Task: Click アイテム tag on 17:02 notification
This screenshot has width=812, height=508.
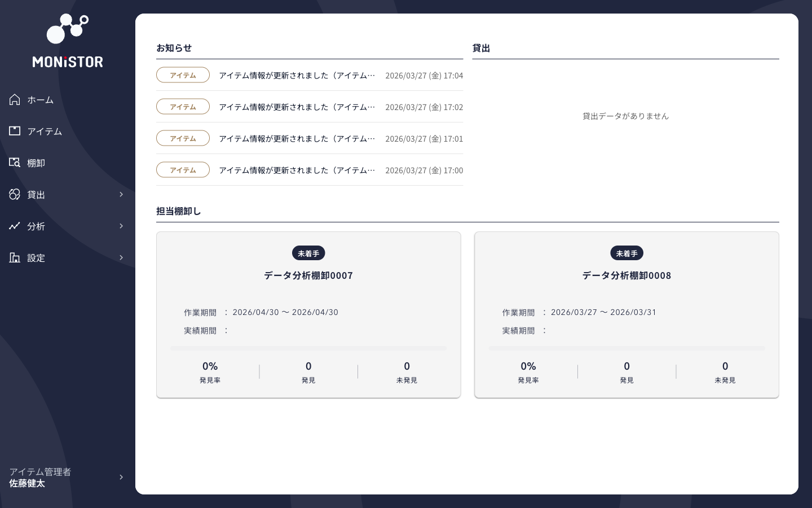Action: pos(183,107)
